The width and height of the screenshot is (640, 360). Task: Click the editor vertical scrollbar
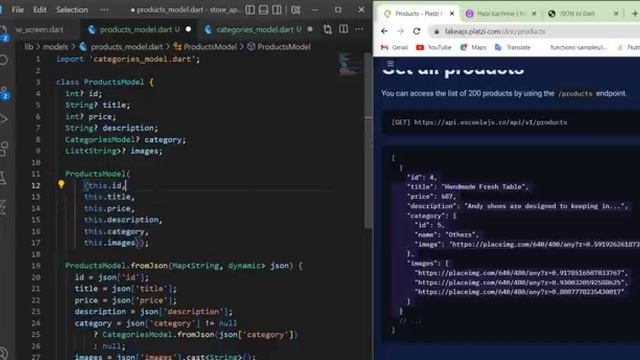368,141
